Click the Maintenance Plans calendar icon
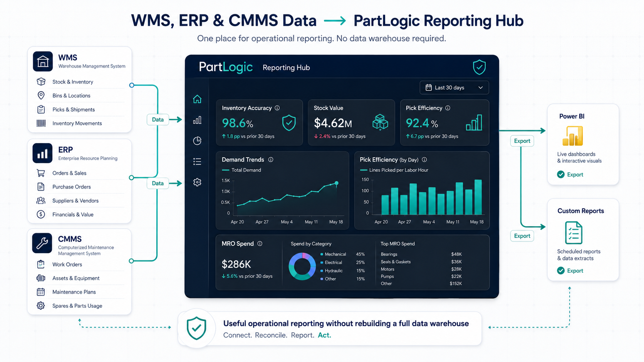Screen dimensions: 644x362 pyautogui.click(x=41, y=292)
